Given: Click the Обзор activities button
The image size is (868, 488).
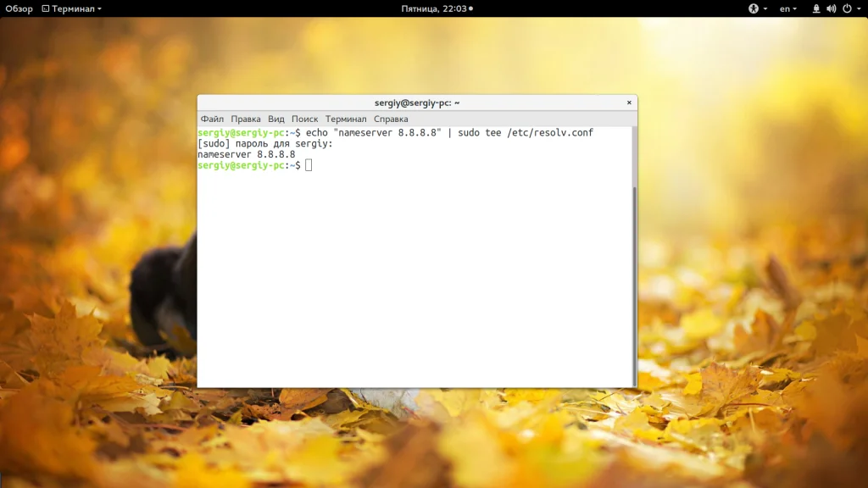Looking at the screenshot, I should (x=19, y=8).
